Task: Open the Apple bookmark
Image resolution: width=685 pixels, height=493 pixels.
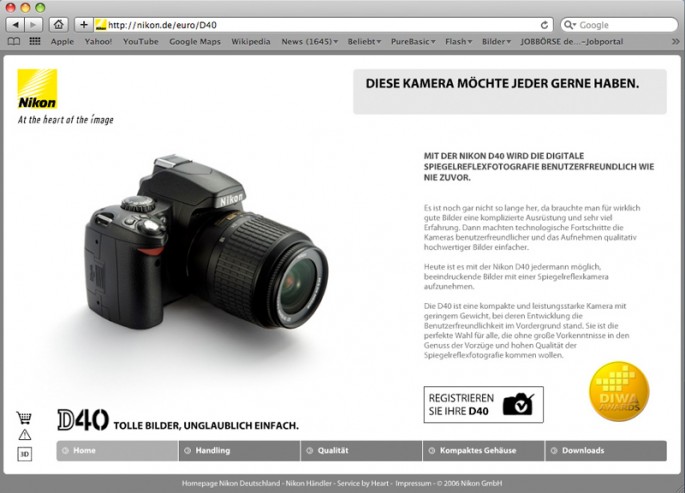Action: (x=62, y=41)
